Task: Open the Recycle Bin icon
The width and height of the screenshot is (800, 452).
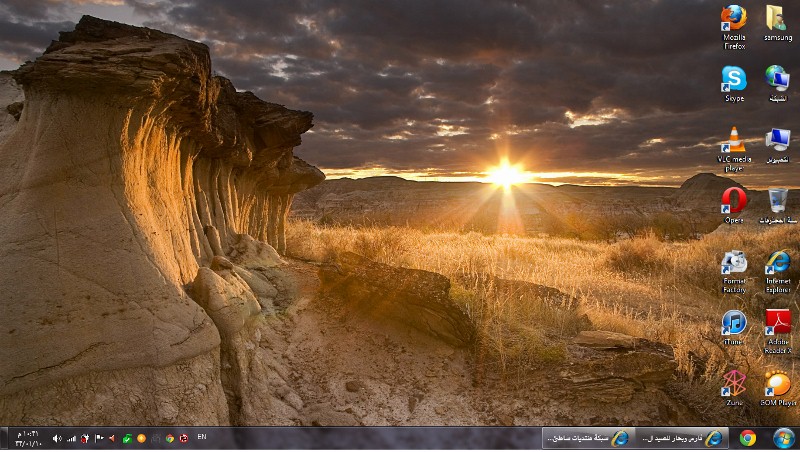Action: coord(777,200)
